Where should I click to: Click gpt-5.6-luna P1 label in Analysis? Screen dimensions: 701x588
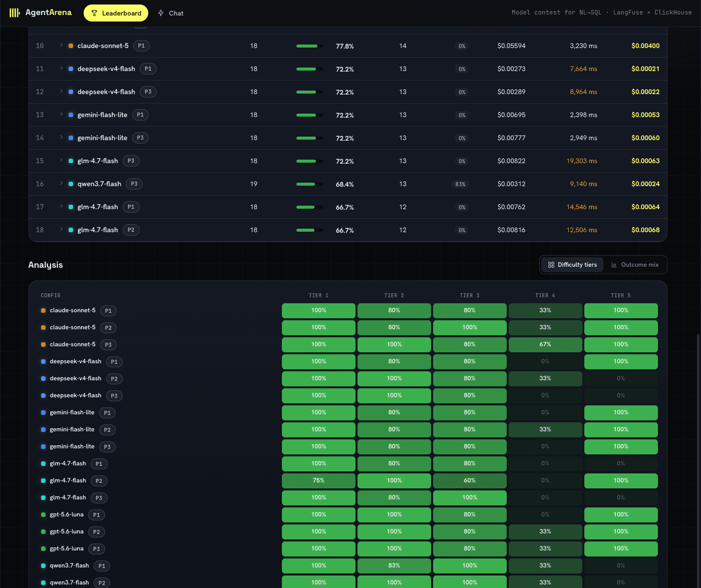coord(67,514)
